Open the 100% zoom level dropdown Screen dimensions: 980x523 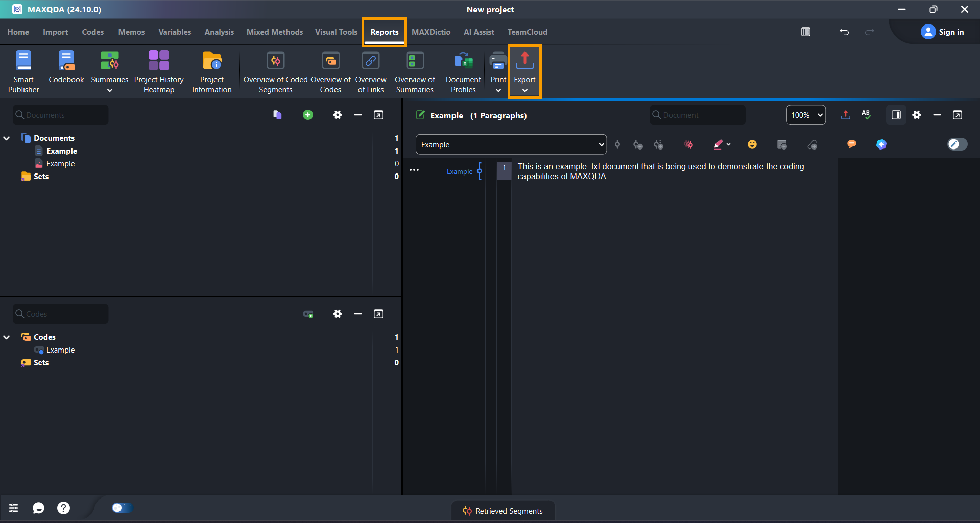(x=806, y=115)
